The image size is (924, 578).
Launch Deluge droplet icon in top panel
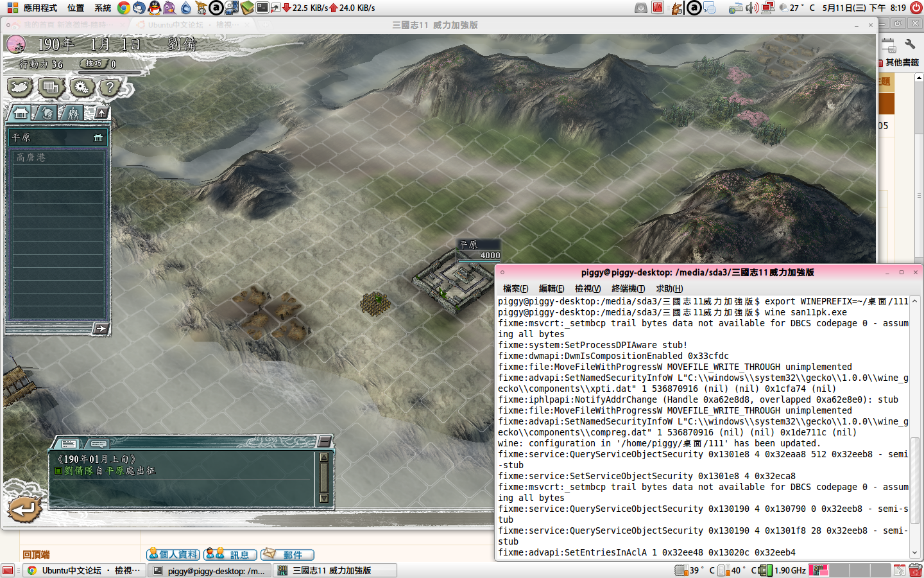point(185,8)
